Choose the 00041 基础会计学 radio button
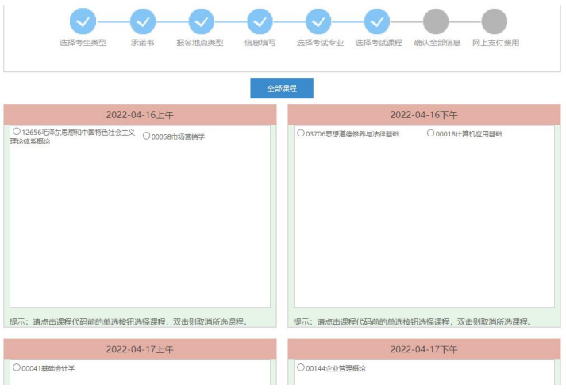566x392 pixels. (17, 367)
